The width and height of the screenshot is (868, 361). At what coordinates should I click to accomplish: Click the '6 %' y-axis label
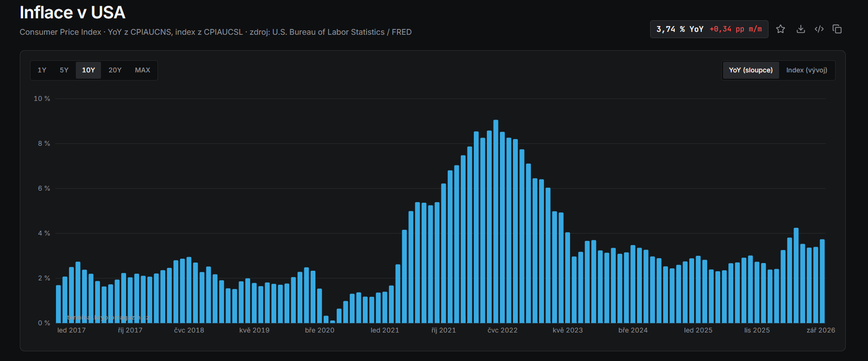click(x=44, y=188)
